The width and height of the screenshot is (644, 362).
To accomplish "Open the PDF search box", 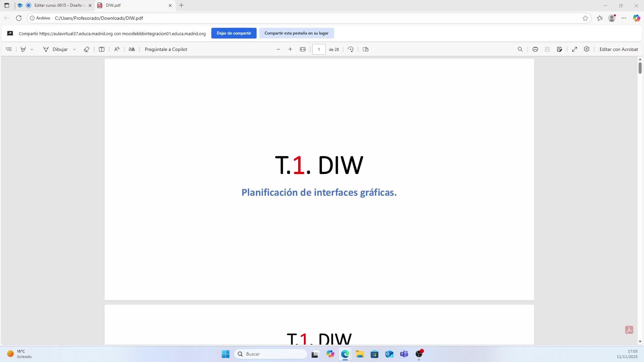I will coord(520,49).
